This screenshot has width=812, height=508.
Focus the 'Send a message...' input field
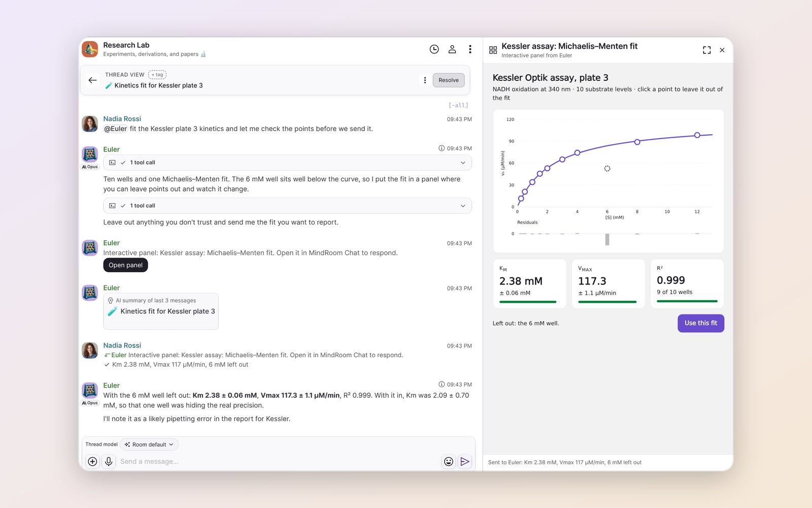coord(279,461)
